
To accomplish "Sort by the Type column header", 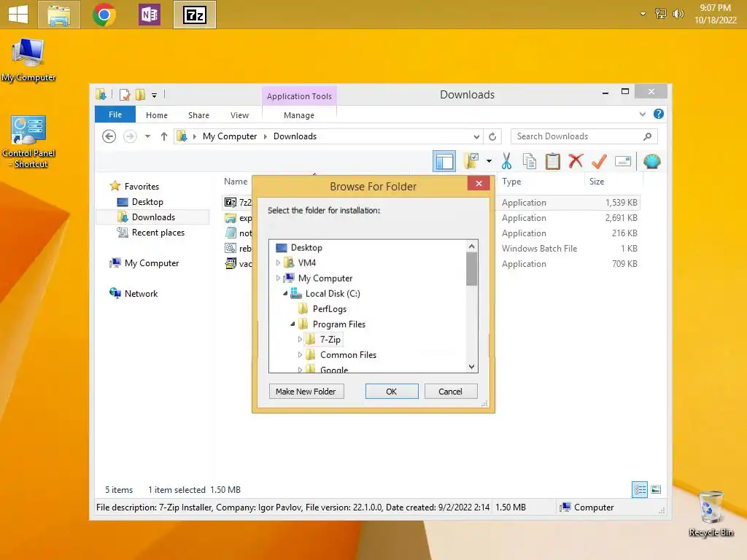I will pos(511,182).
